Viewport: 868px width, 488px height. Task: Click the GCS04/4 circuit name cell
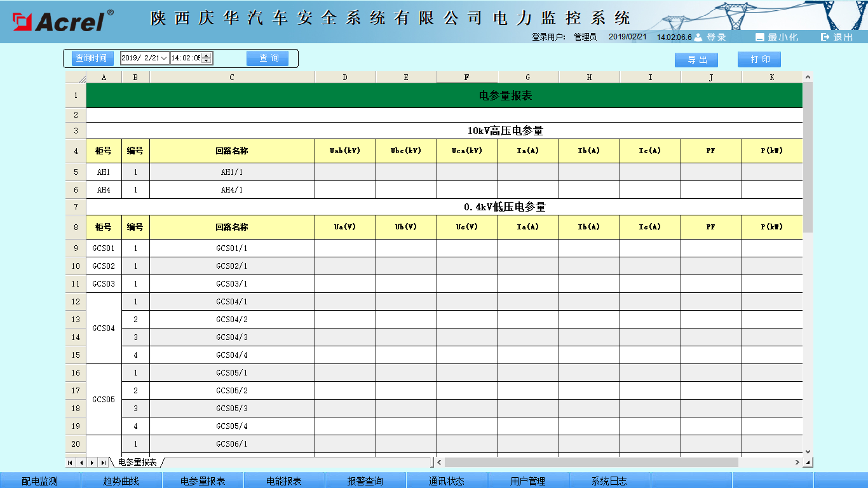[232, 355]
